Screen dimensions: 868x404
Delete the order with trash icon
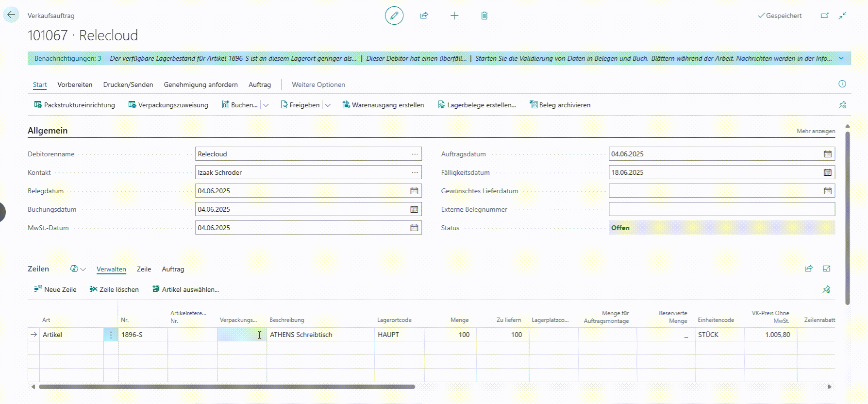(484, 16)
